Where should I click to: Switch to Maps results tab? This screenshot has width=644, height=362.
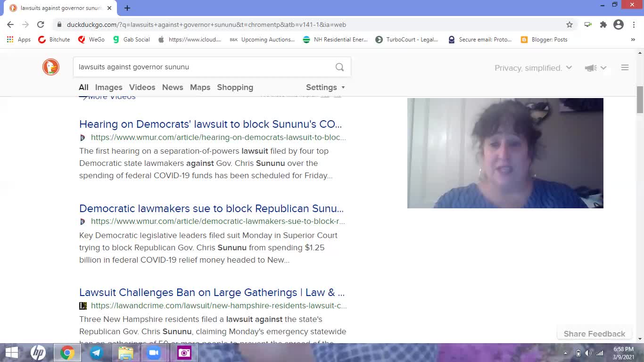pyautogui.click(x=200, y=87)
